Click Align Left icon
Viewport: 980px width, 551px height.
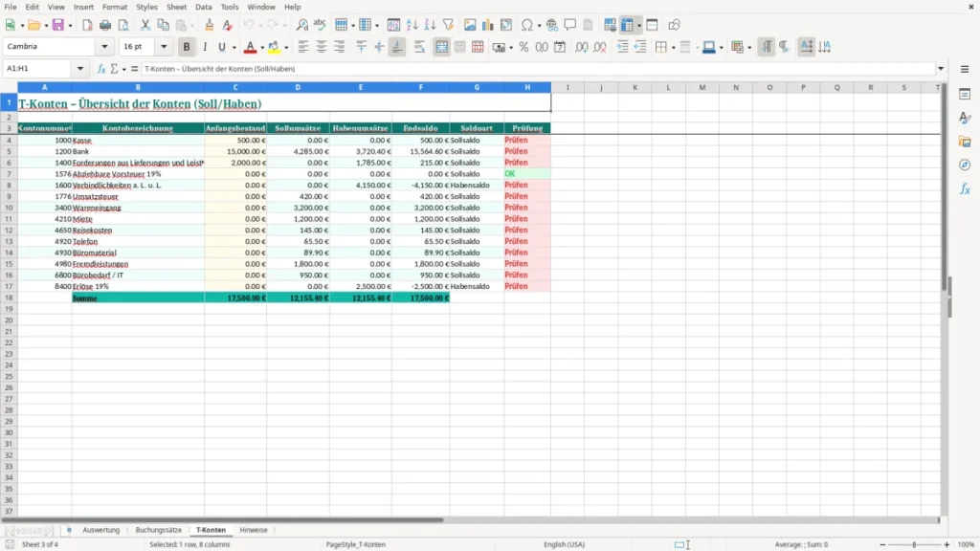click(303, 47)
